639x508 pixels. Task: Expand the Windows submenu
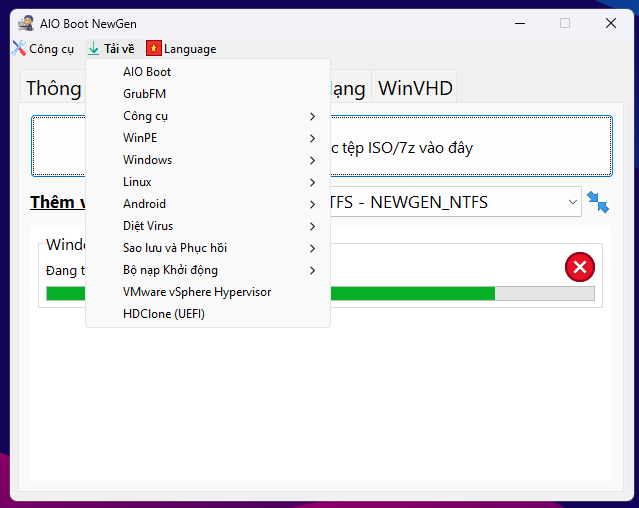[x=208, y=160]
